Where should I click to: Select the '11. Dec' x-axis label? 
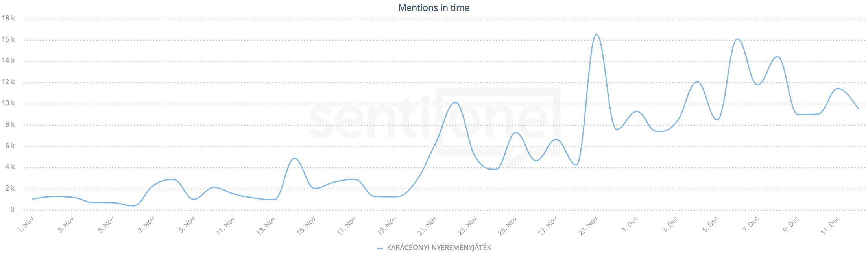point(830,226)
